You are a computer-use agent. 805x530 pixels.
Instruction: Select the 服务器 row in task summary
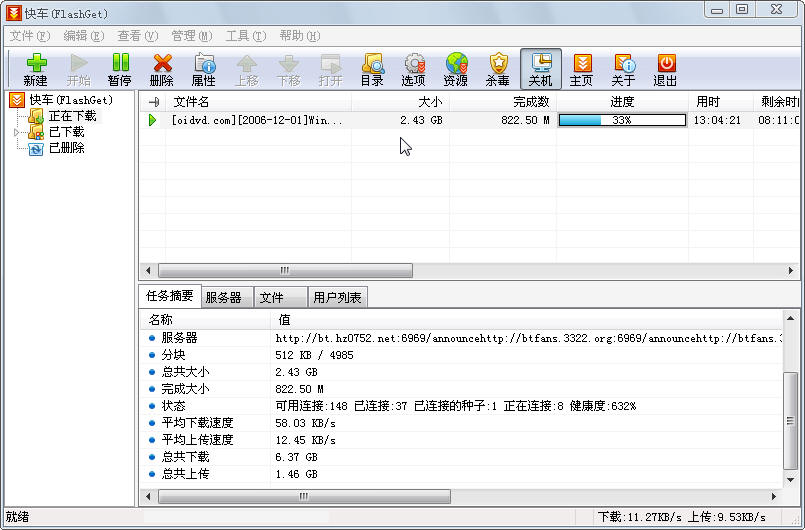coord(461,338)
